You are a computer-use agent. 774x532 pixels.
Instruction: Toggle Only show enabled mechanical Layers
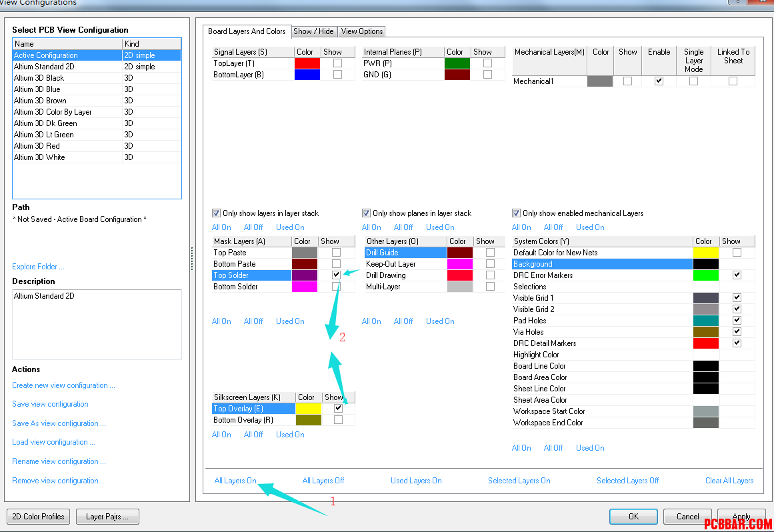(x=516, y=213)
